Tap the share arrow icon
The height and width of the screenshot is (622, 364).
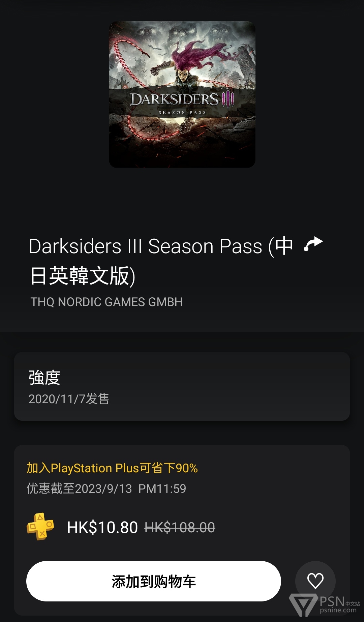(x=313, y=244)
